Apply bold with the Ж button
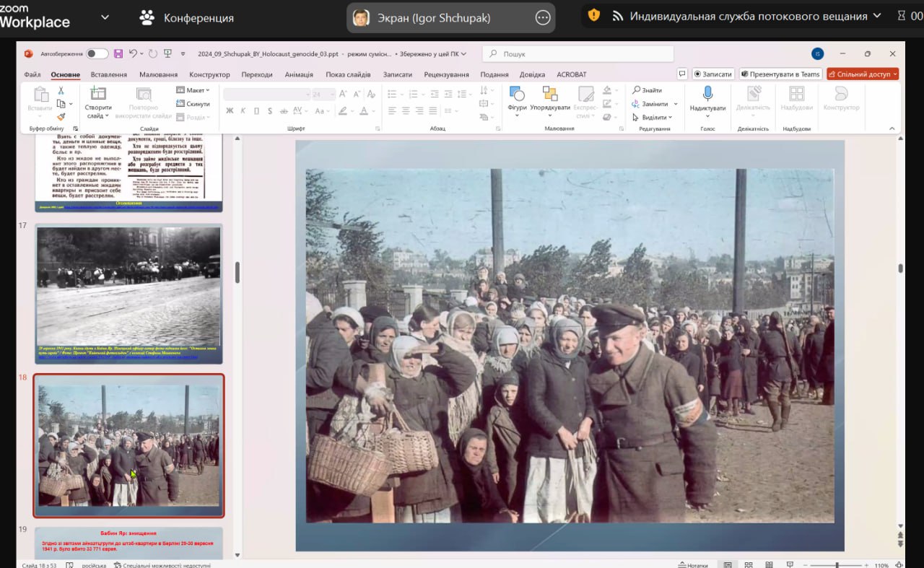This screenshot has height=568, width=924. pos(230,110)
